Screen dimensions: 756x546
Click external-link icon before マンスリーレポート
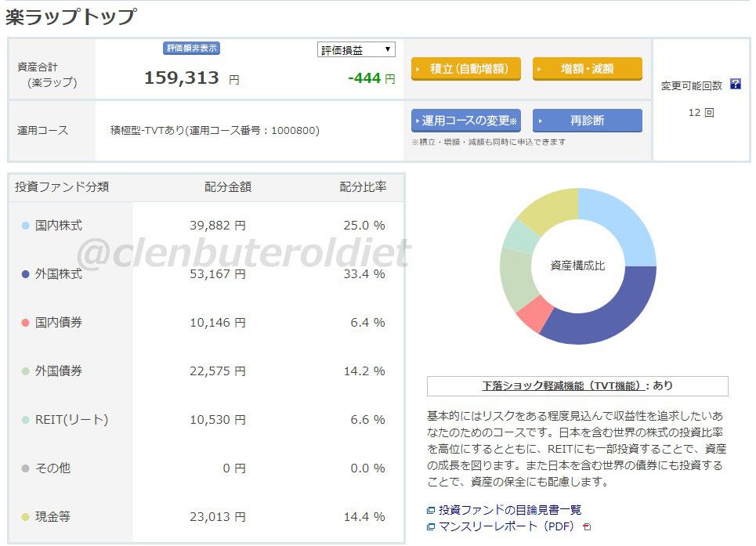pos(431,526)
